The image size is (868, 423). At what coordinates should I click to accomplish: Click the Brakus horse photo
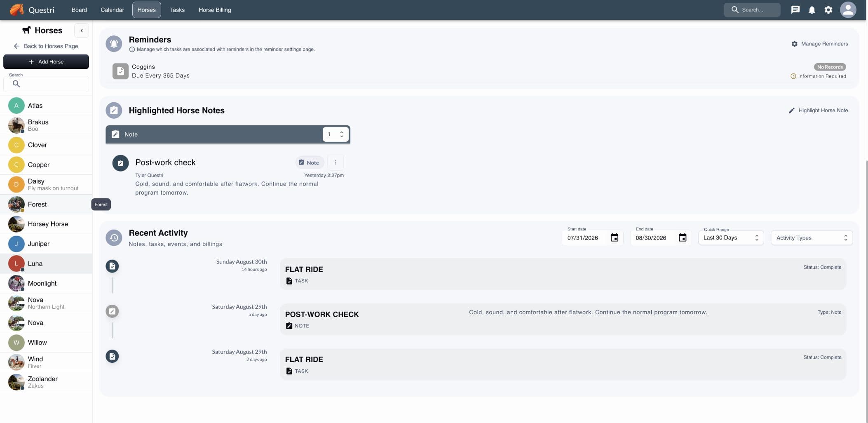tap(16, 125)
